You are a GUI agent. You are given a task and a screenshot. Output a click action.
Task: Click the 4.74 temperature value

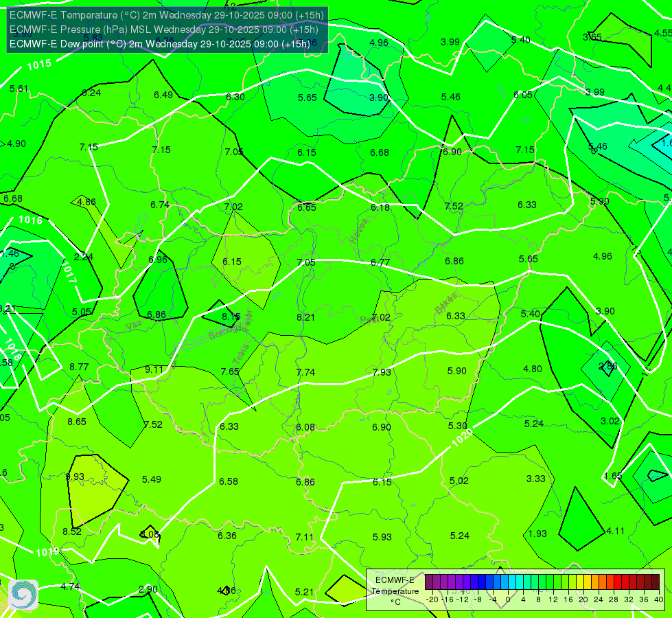click(x=70, y=586)
